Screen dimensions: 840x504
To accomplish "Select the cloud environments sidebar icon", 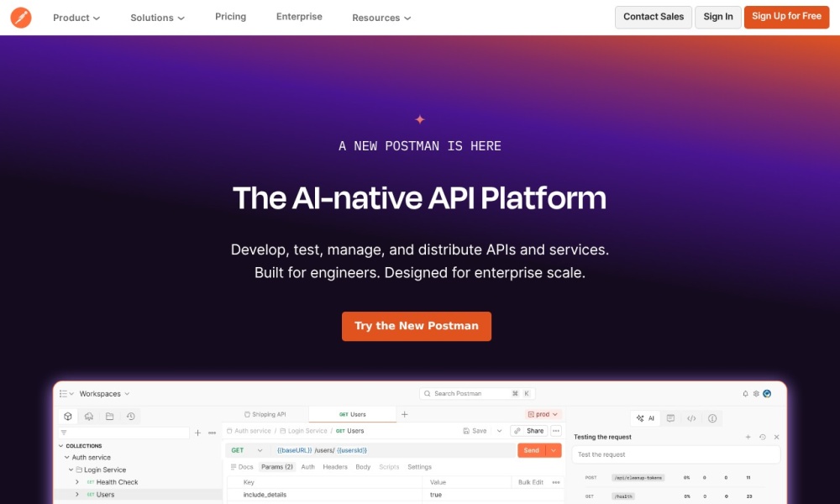I will click(x=89, y=416).
